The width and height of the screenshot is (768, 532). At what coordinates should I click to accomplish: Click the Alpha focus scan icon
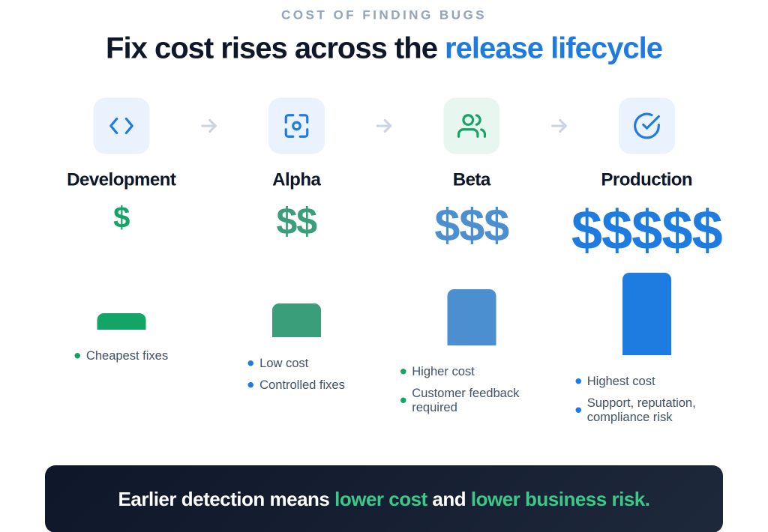(296, 126)
